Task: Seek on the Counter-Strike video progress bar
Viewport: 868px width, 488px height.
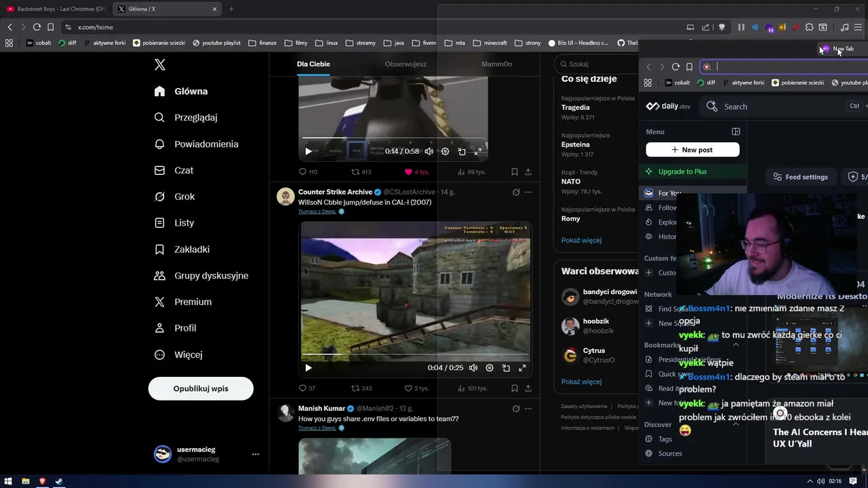Action: (x=416, y=354)
